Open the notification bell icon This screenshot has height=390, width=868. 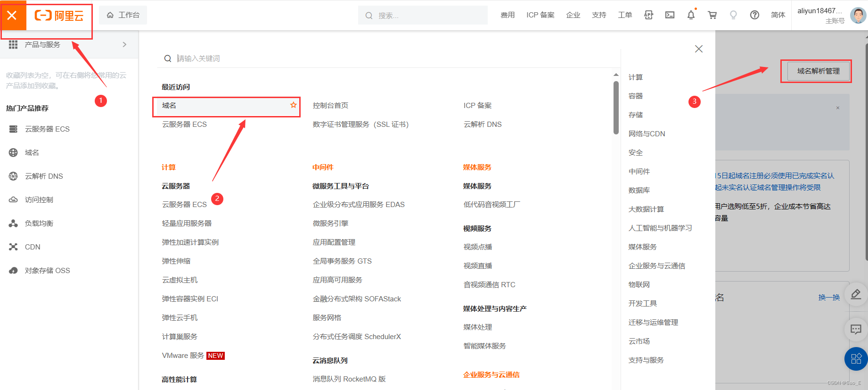(691, 15)
